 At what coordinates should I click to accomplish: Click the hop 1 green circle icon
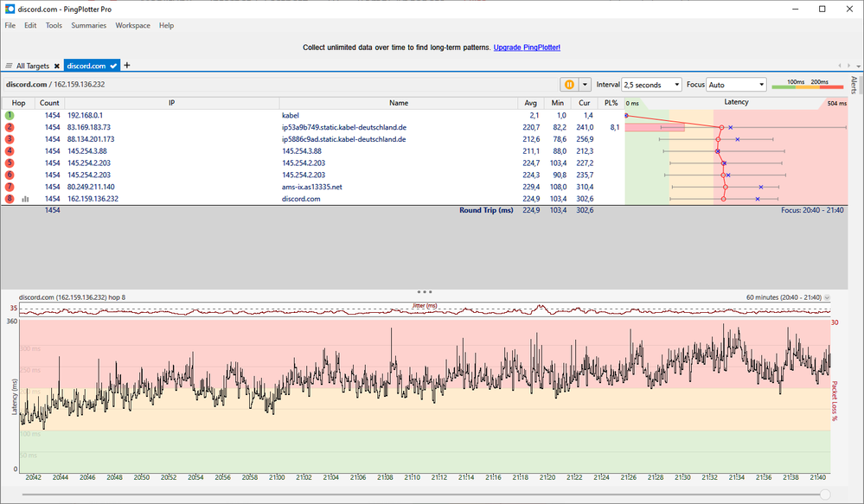click(x=10, y=116)
